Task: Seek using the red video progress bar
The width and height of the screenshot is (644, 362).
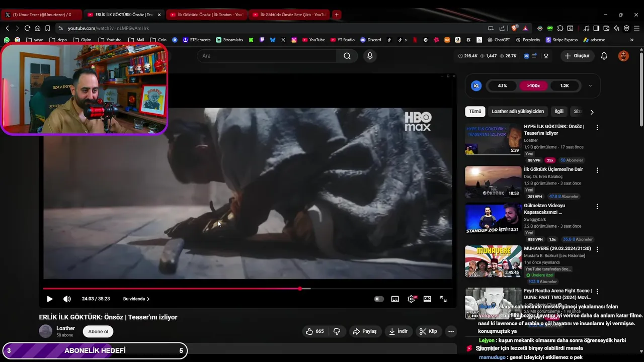Action: [x=248, y=289]
